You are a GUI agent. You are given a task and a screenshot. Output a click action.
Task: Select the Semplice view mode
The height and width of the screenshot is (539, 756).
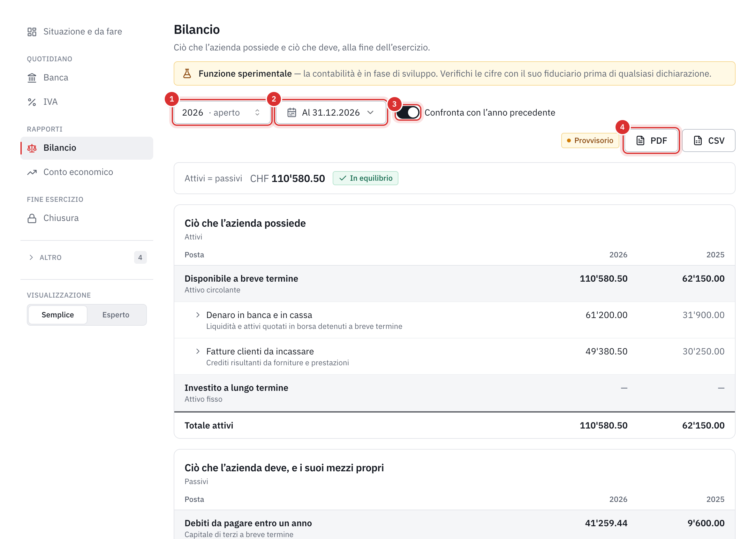(x=58, y=315)
